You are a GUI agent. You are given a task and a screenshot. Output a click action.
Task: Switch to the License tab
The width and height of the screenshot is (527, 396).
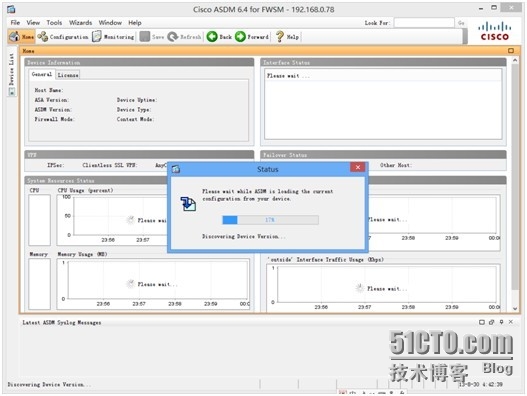click(68, 75)
